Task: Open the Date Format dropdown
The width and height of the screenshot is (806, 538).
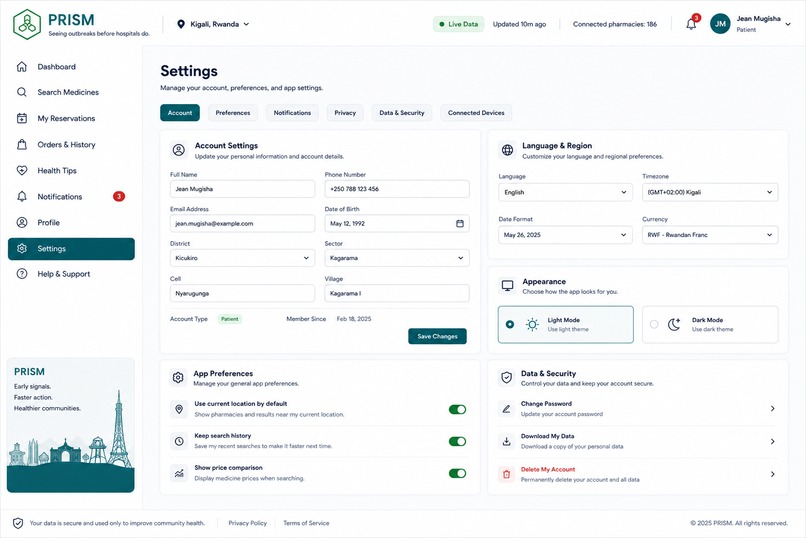Action: click(565, 235)
